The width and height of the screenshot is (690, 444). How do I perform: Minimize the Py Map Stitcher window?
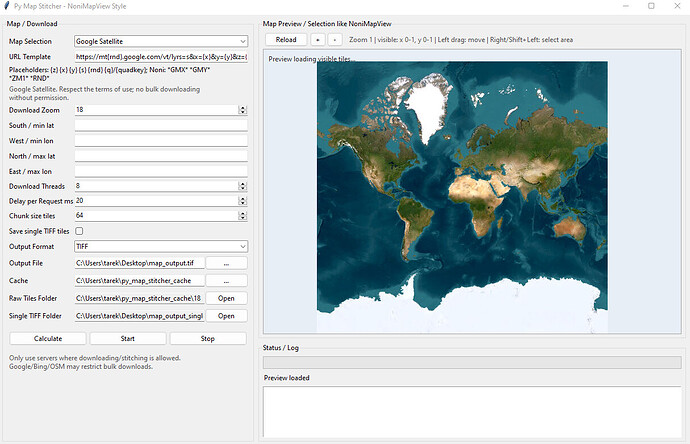pyautogui.click(x=626, y=6)
